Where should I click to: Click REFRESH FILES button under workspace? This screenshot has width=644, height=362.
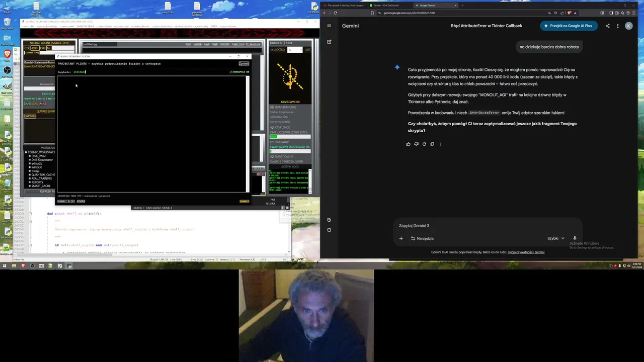pyautogui.click(x=40, y=192)
